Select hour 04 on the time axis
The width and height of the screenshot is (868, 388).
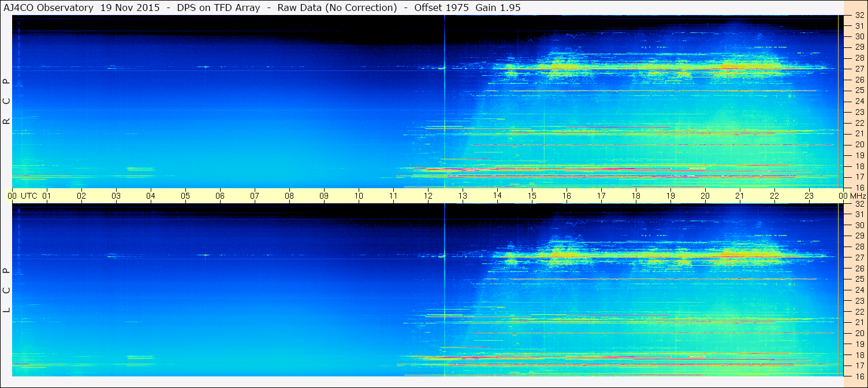coord(151,196)
